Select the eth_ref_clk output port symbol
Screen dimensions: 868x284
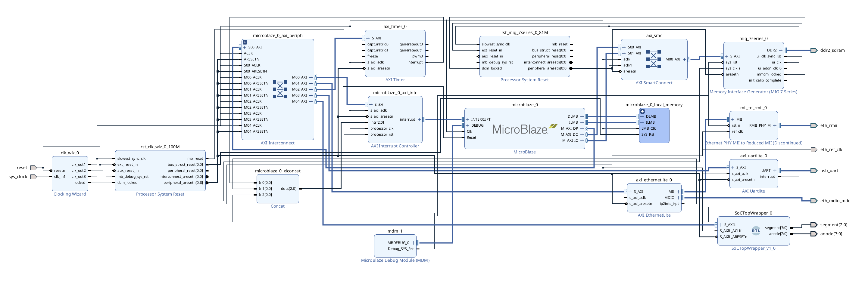tap(814, 150)
